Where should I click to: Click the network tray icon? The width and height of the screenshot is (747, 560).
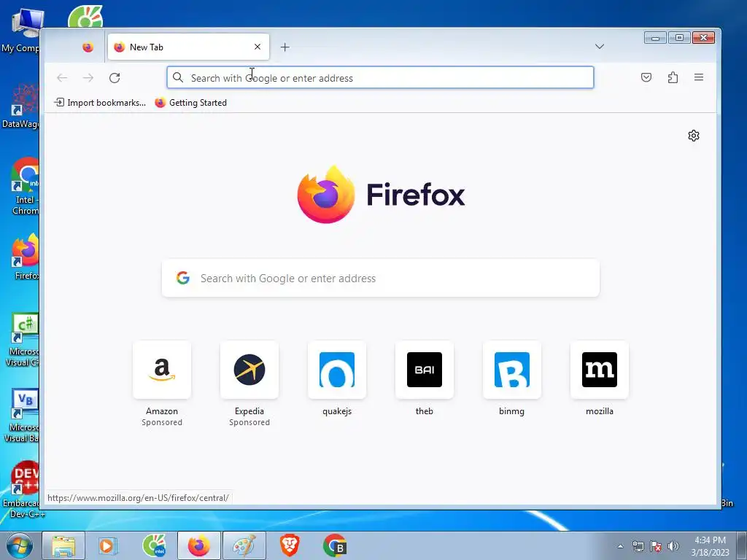pos(638,546)
